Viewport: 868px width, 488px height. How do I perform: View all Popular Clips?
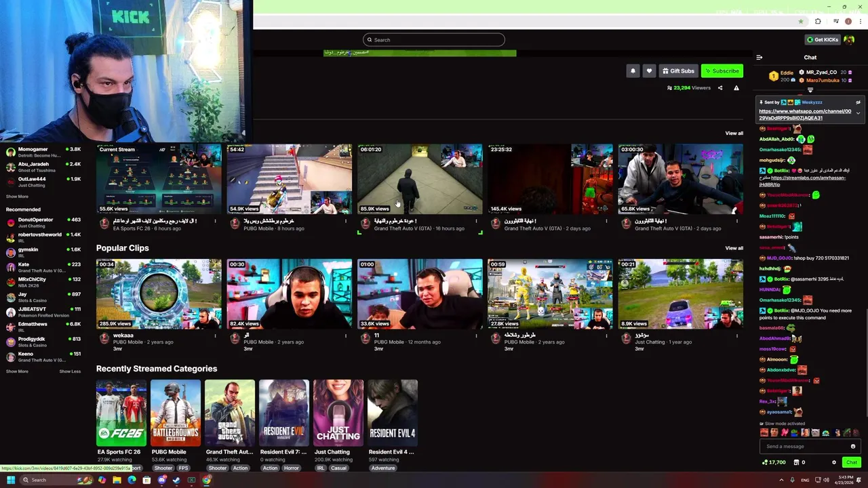734,248
